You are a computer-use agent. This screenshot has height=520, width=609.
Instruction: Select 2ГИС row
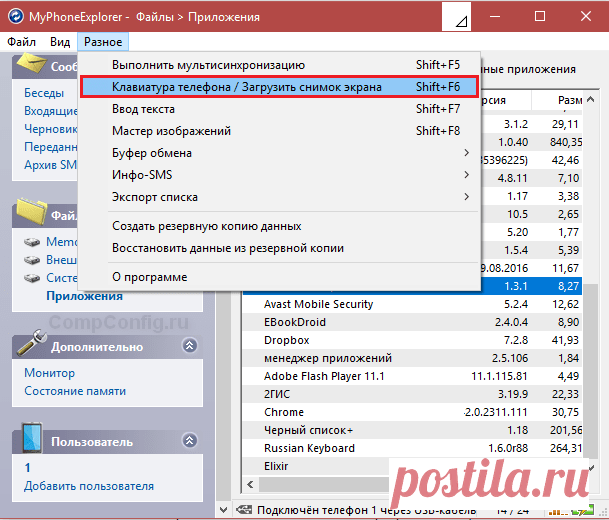pyautogui.click(x=412, y=394)
